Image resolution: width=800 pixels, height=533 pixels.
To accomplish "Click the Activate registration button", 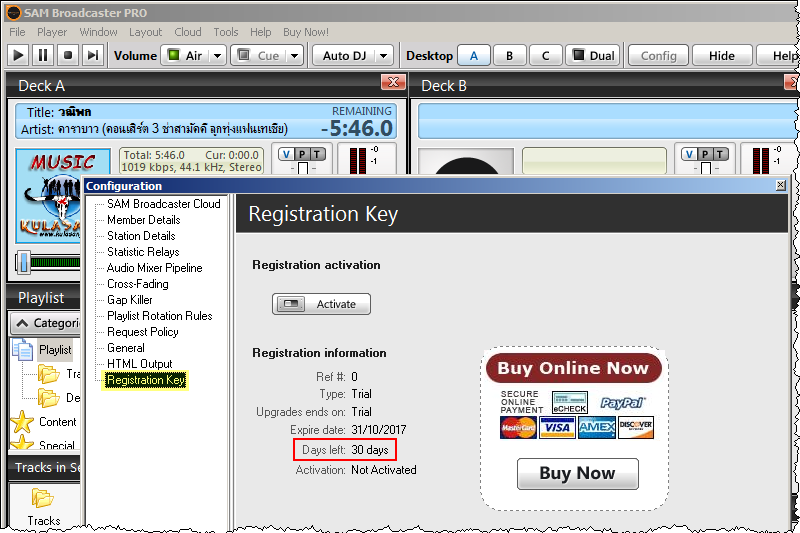I will click(x=321, y=304).
